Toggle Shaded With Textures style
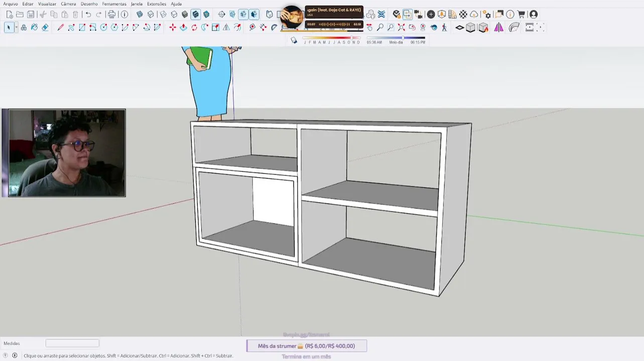The height and width of the screenshot is (361, 644). [x=196, y=15]
